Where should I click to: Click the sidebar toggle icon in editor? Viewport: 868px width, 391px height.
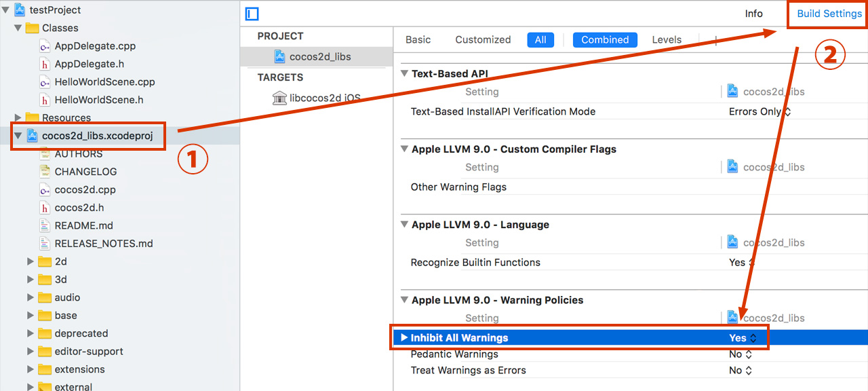point(252,14)
